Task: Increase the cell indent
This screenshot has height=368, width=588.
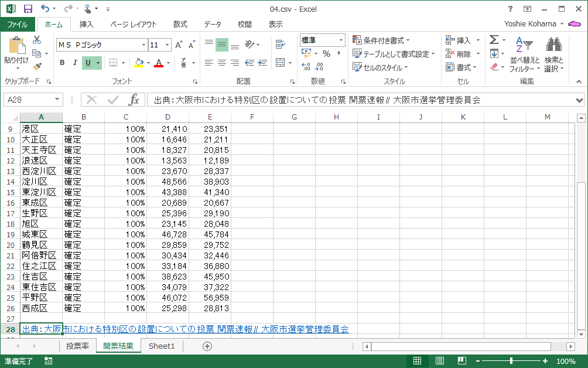Action: click(262, 63)
